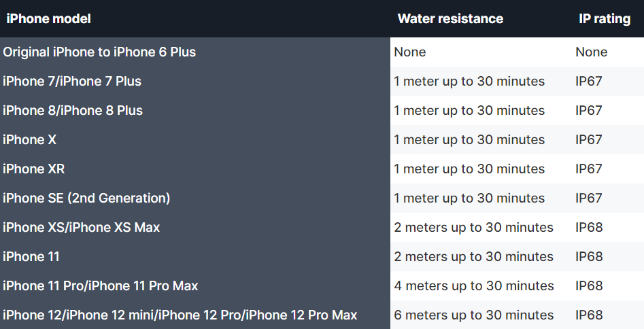The height and width of the screenshot is (329, 644).
Task: Click the "iPhone model" column header
Action: click(x=49, y=19)
